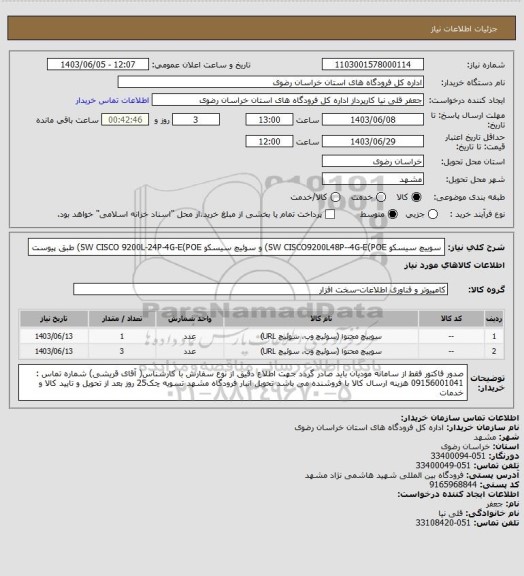Select the کالا/خدمت radio button
The width and height of the screenshot is (524, 576).
pos(335,197)
